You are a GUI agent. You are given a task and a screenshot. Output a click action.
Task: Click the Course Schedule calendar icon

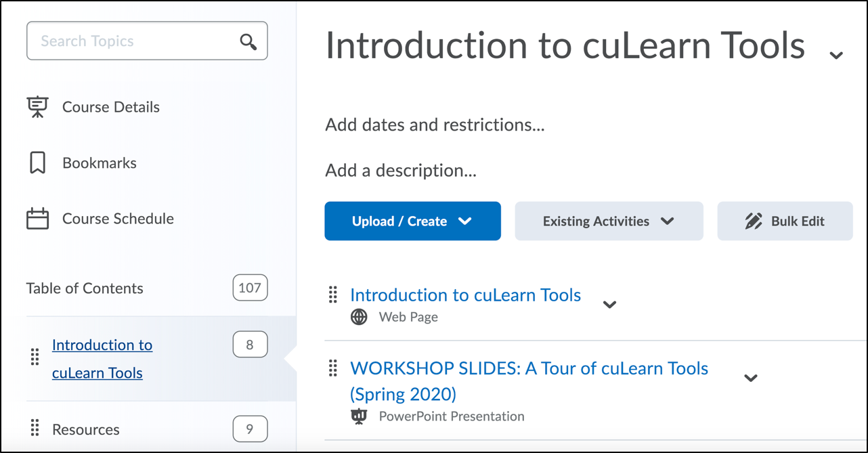click(x=37, y=219)
